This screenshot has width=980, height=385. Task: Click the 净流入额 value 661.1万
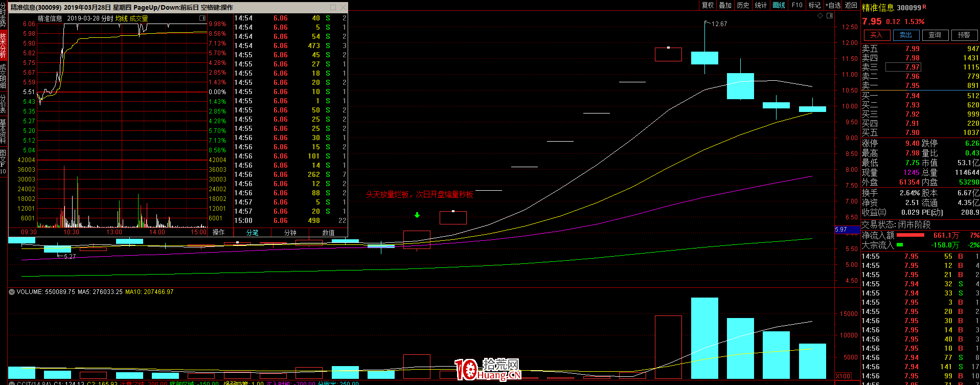tap(946, 236)
